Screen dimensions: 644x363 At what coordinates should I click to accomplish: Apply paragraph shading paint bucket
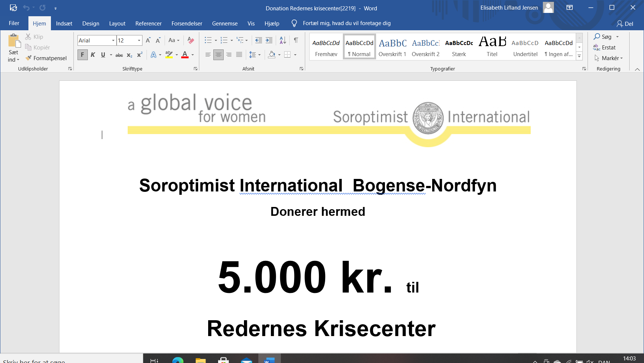pos(272,55)
